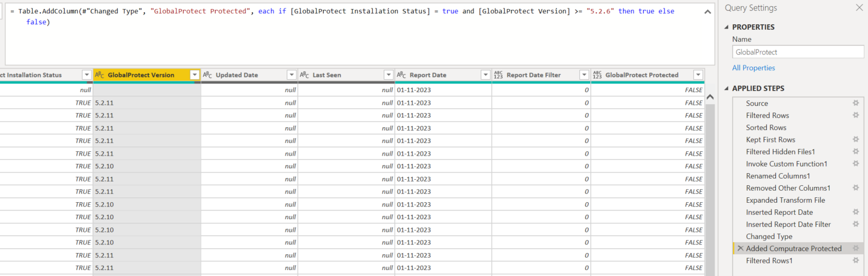
Task: Click data type icon of GlobalProtect Version
Action: pos(100,75)
